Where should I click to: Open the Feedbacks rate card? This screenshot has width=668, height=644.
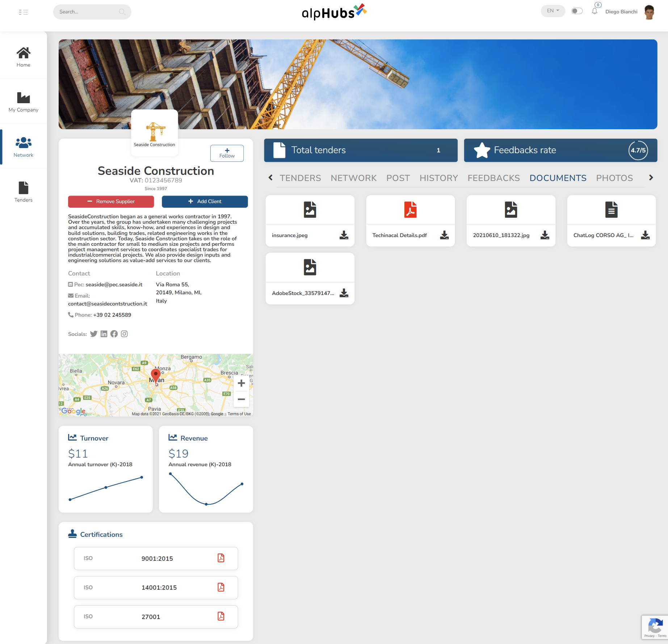tap(560, 150)
